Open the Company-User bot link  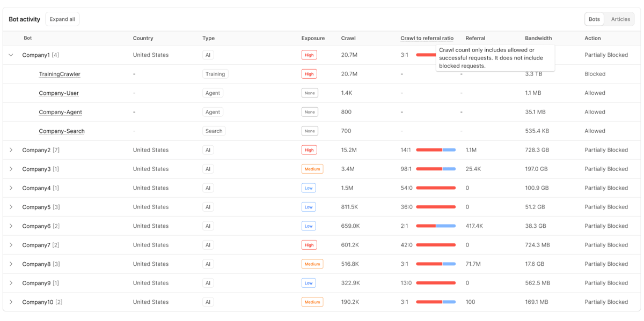(58, 93)
